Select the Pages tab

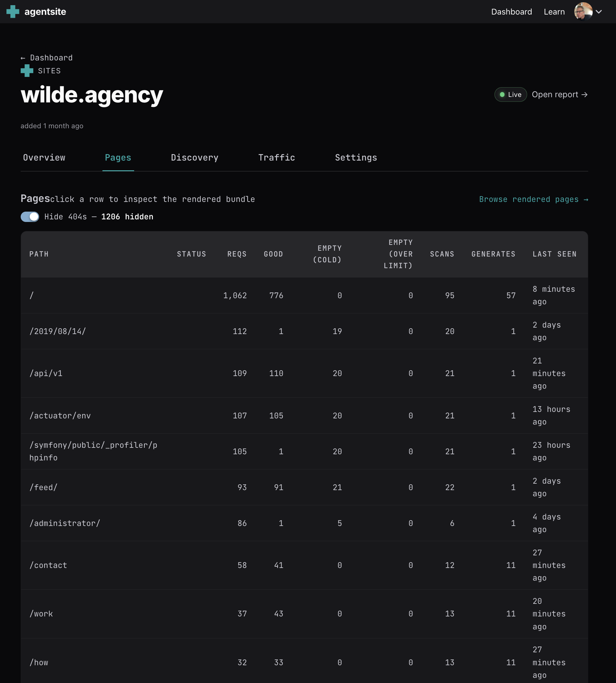pos(118,158)
